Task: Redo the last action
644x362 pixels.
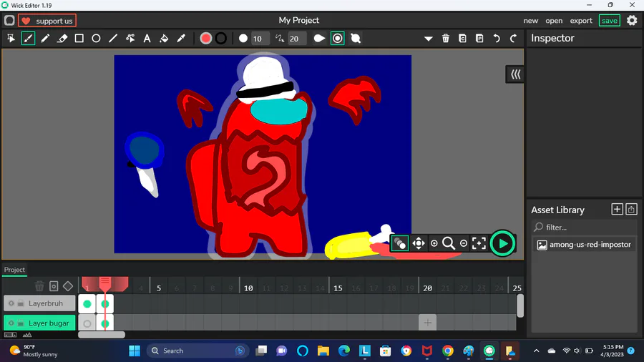Action: [513, 39]
